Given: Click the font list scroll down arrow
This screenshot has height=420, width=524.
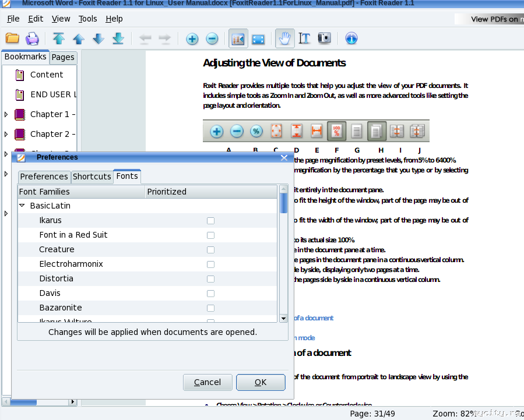Looking at the screenshot, I should click(x=284, y=318).
